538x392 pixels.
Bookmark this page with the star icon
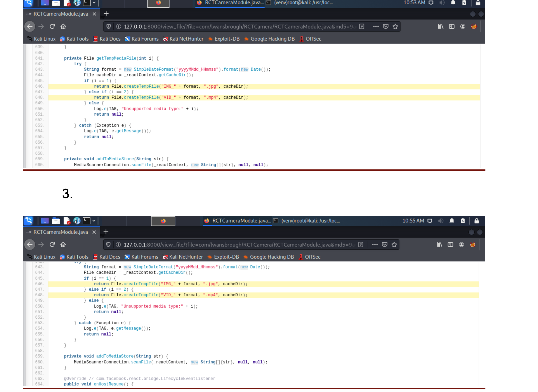tap(395, 27)
